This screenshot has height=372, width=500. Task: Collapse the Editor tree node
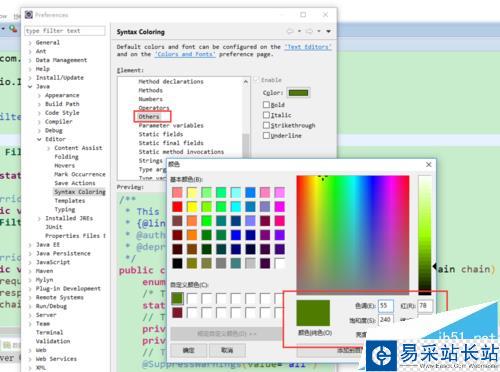click(x=39, y=139)
